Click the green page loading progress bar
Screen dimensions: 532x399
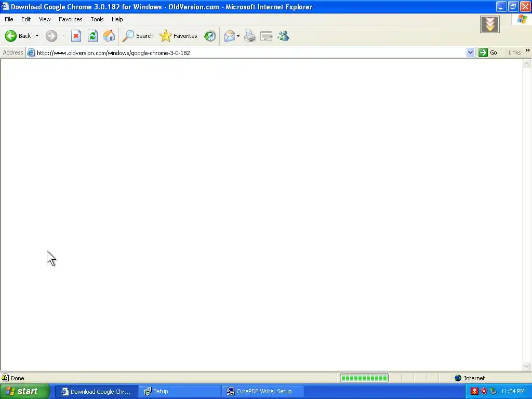[x=364, y=378]
